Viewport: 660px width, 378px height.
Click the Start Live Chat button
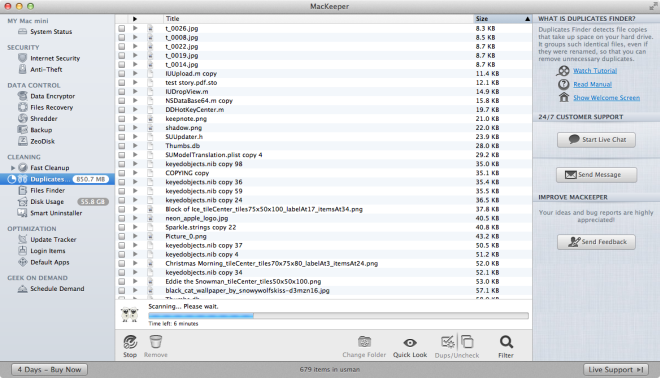(x=596, y=139)
